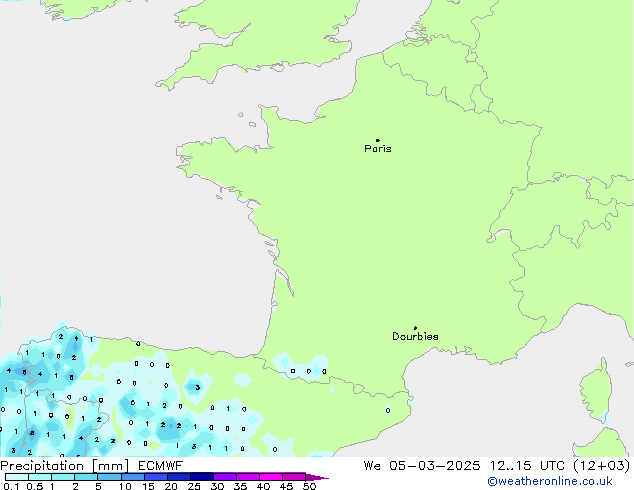This screenshot has height=490, width=634.
Task: Click the legend value '35'
Action: click(240, 486)
